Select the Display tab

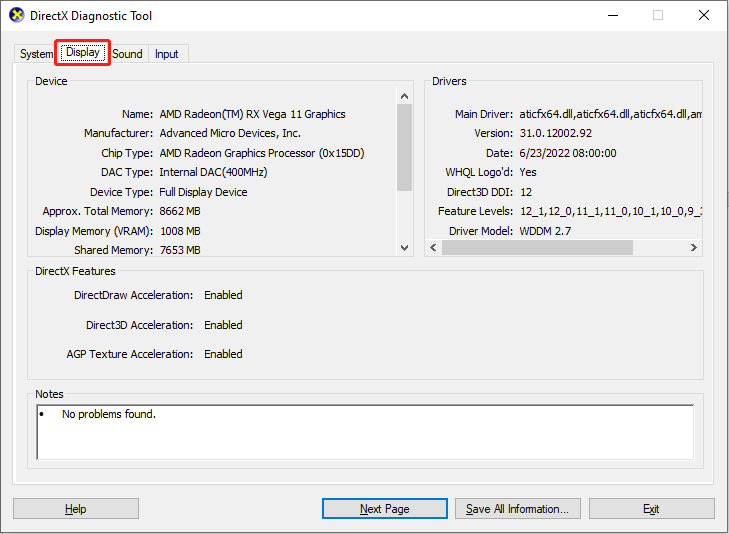83,52
